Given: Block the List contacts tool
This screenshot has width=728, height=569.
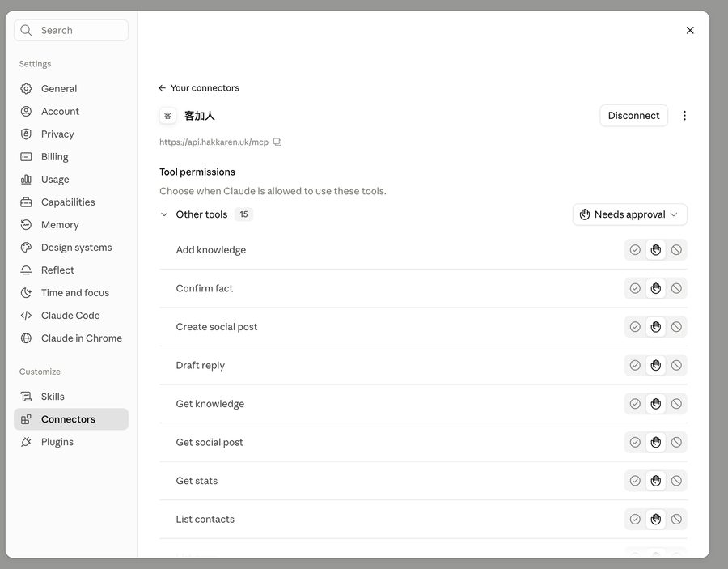Looking at the screenshot, I should (676, 520).
